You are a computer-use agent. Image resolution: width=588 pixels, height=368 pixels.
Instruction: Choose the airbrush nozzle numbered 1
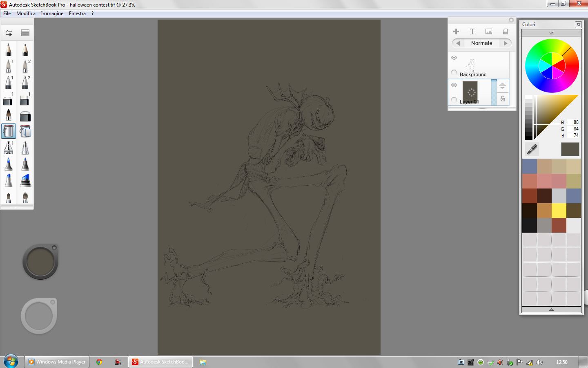pyautogui.click(x=9, y=148)
